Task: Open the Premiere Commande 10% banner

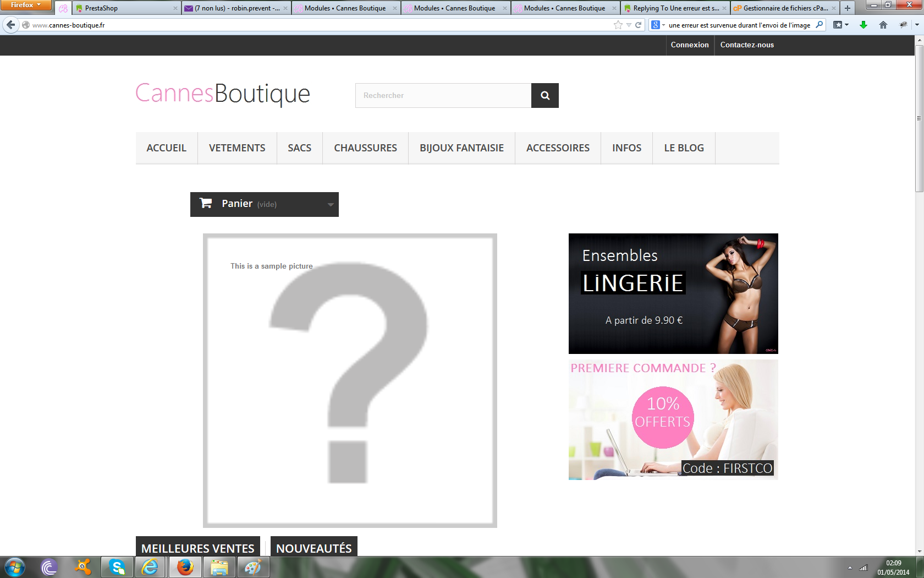Action: [x=673, y=419]
